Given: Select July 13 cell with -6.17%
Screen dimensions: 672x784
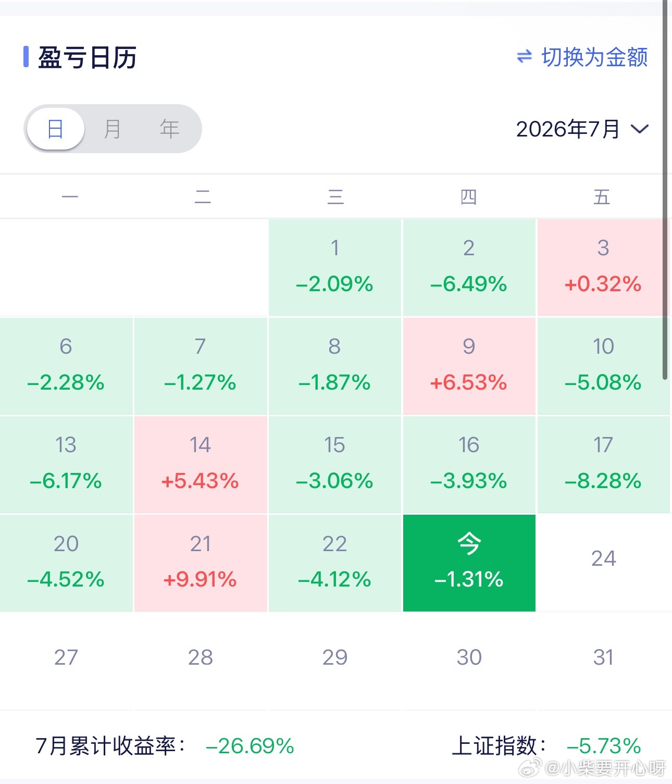Looking at the screenshot, I should pos(66,464).
